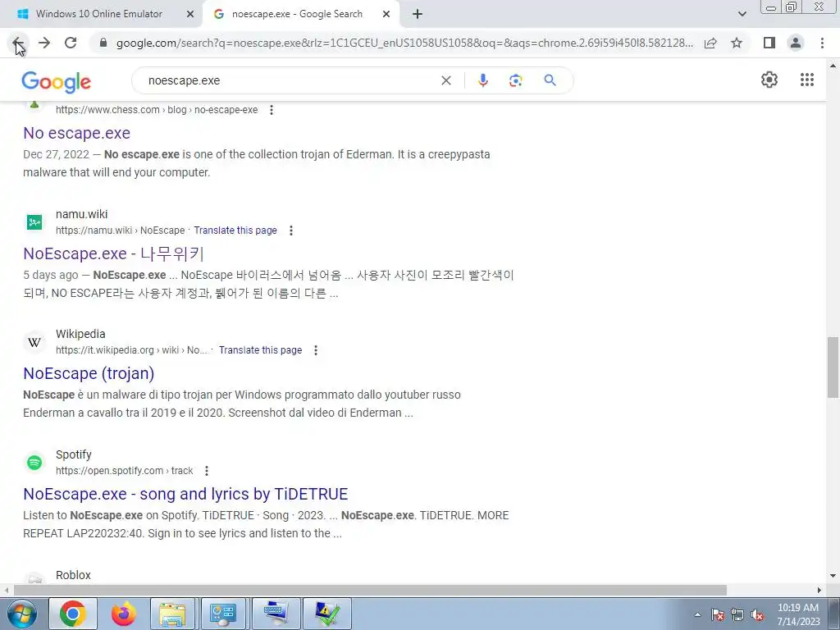The height and width of the screenshot is (630, 840).
Task: Start a voice search with the microphone
Action: (x=482, y=80)
